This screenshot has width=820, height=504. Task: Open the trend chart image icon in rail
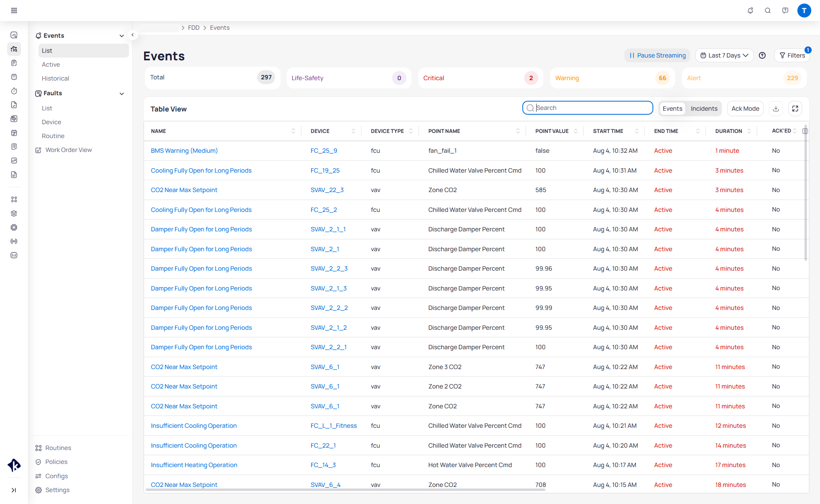[14, 161]
